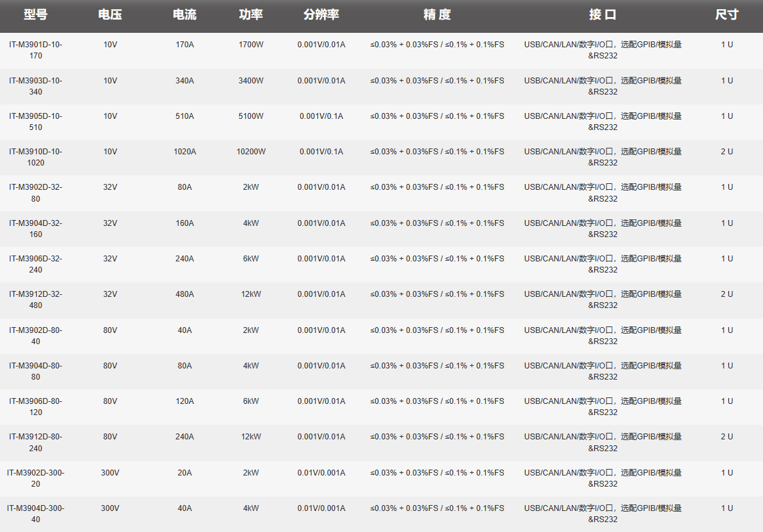Click the 型号 column header
Viewport: 763px width, 532px height.
coord(35,14)
